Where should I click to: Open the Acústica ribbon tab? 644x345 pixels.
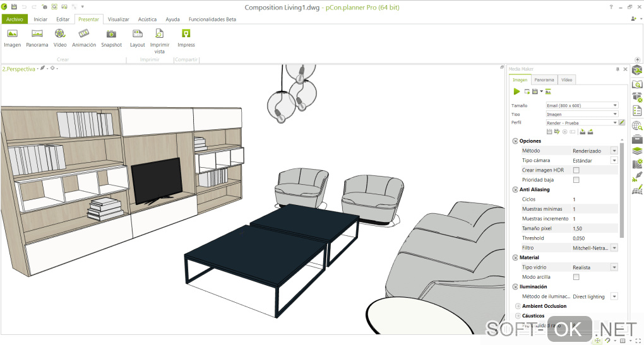147,20
